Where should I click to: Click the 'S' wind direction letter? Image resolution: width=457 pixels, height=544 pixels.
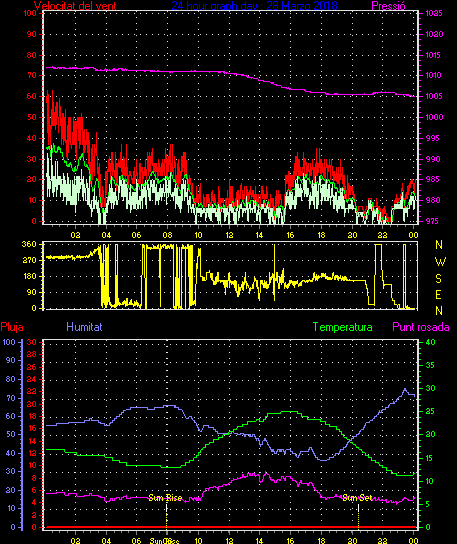click(x=439, y=278)
